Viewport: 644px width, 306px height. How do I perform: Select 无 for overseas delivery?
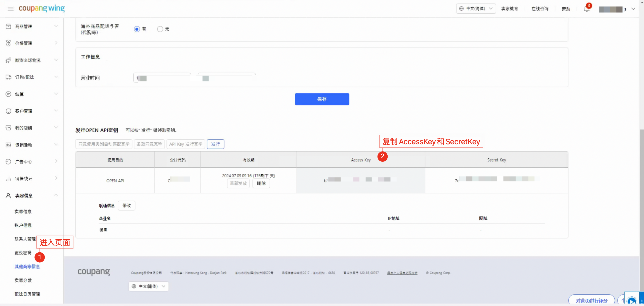click(160, 29)
